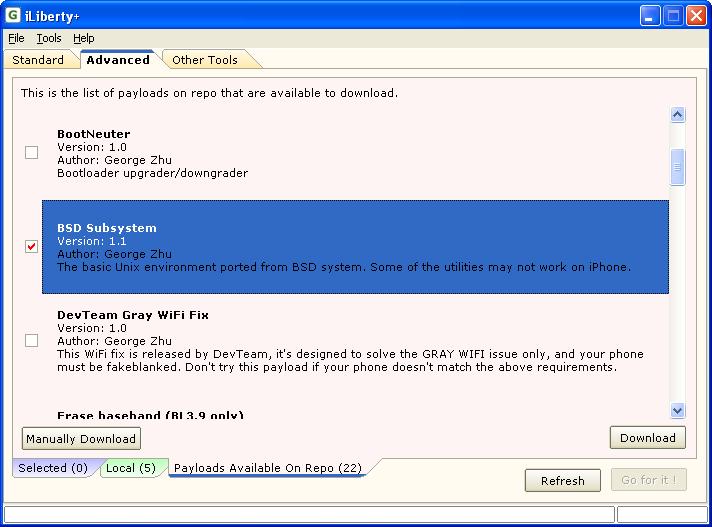Image resolution: width=712 pixels, height=527 pixels.
Task: Click the payload list scroll up arrow
Action: click(x=677, y=114)
